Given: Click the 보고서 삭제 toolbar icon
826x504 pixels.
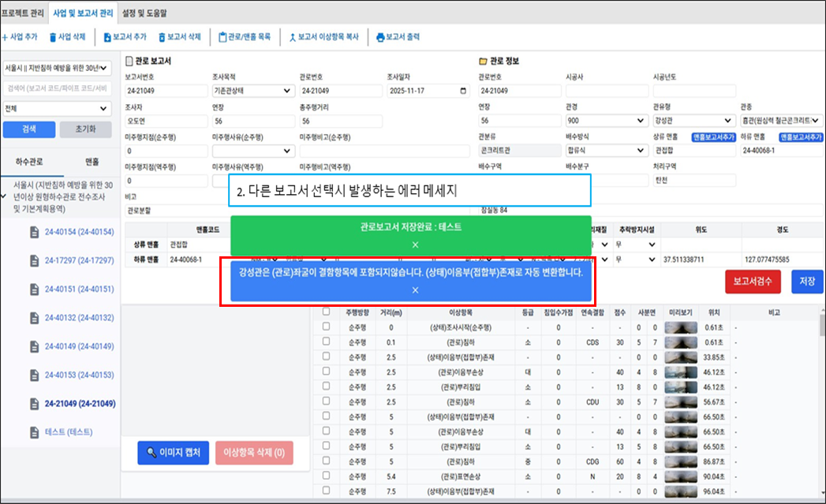Looking at the screenshot, I should (162, 37).
